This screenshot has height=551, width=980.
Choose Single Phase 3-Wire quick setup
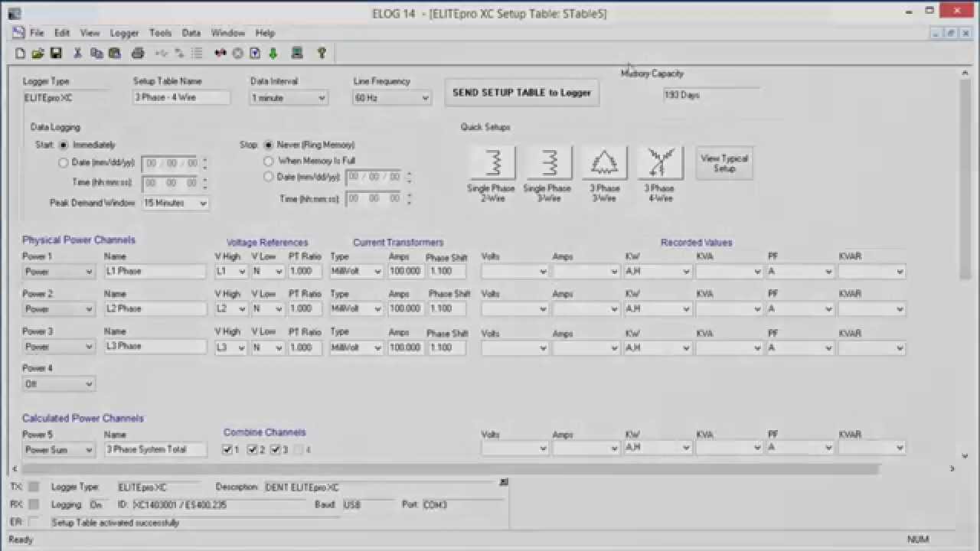[x=548, y=162]
